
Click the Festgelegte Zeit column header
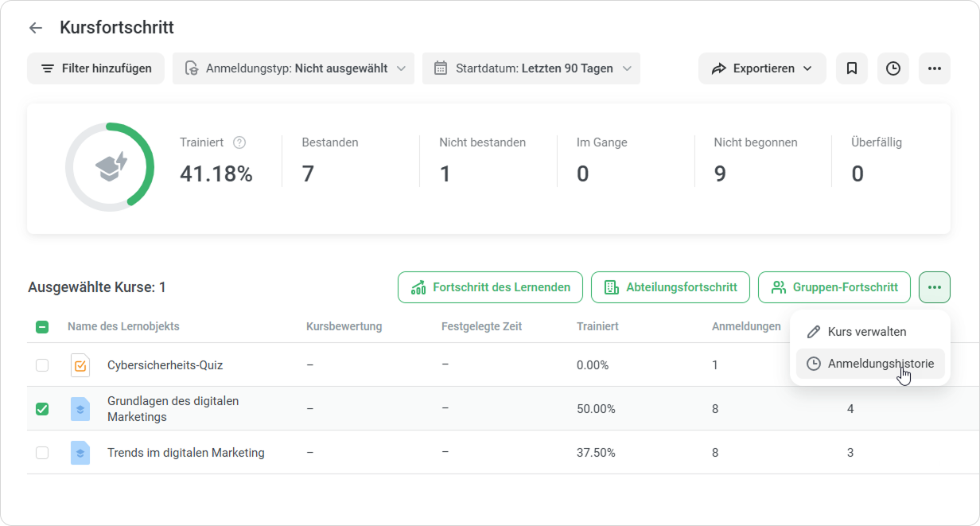pyautogui.click(x=482, y=326)
